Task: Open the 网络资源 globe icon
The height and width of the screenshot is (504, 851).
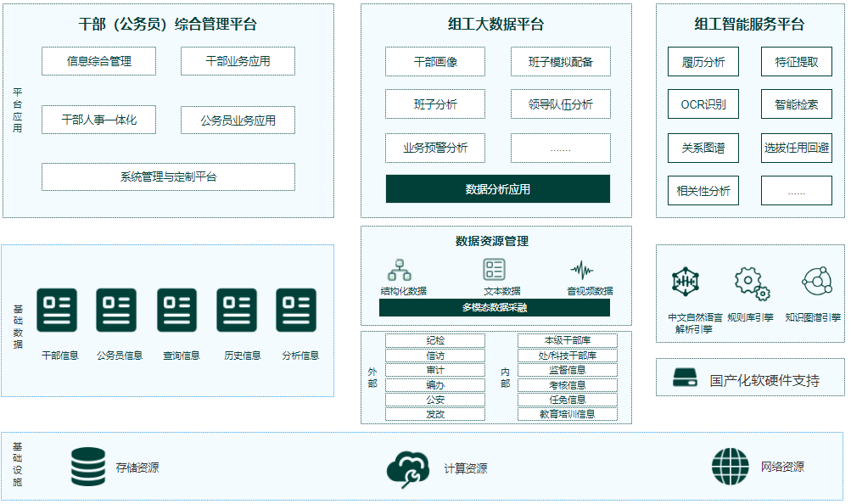Action: point(731,467)
